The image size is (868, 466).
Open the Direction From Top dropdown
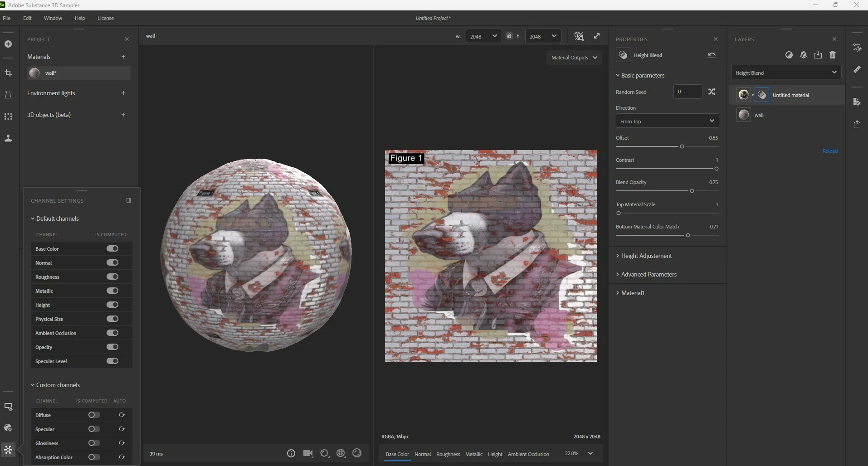pyautogui.click(x=667, y=121)
